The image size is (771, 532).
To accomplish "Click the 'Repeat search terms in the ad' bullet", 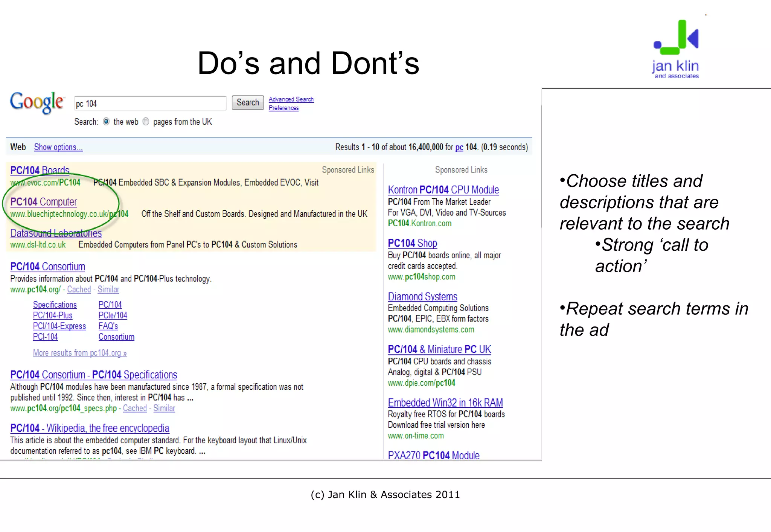I will 654,319.
